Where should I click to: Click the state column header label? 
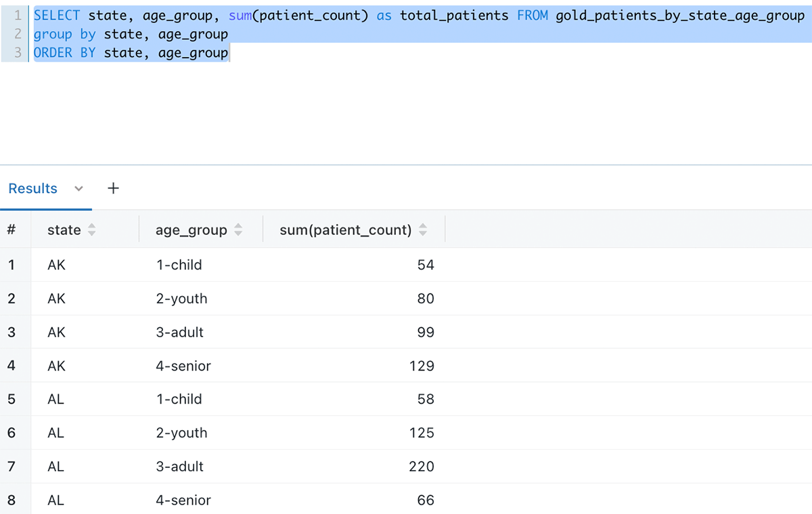(64, 230)
